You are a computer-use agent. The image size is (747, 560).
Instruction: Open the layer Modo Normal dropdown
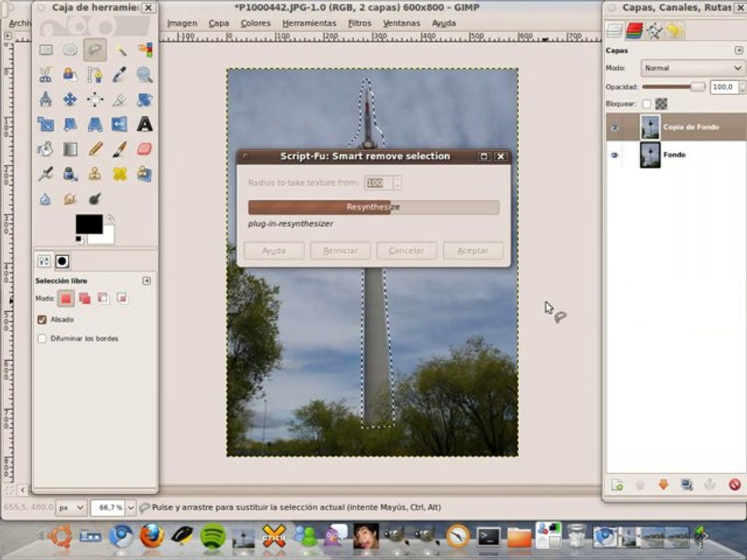(692, 68)
